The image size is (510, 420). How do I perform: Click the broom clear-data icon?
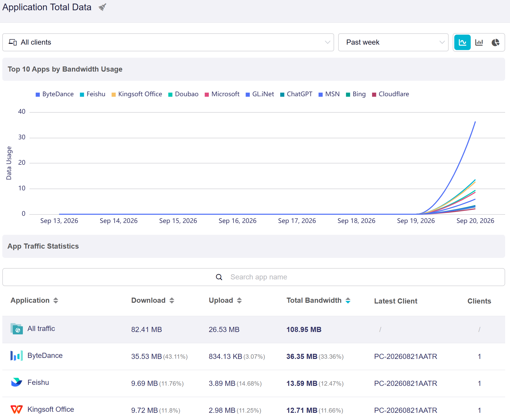(102, 7)
